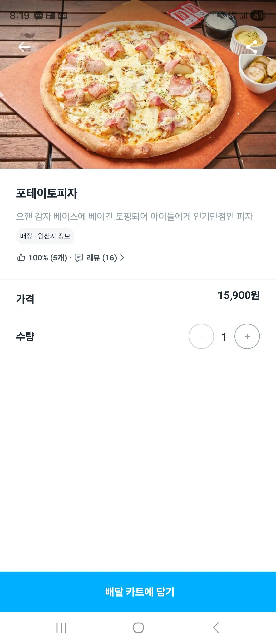
Task: Open 매장 · 원산지 정보 chip
Action: click(45, 236)
